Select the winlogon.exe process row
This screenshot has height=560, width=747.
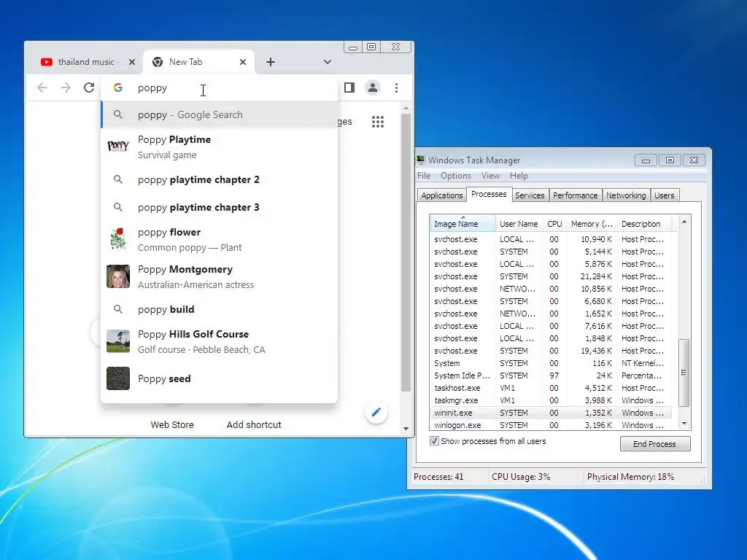[x=551, y=425]
